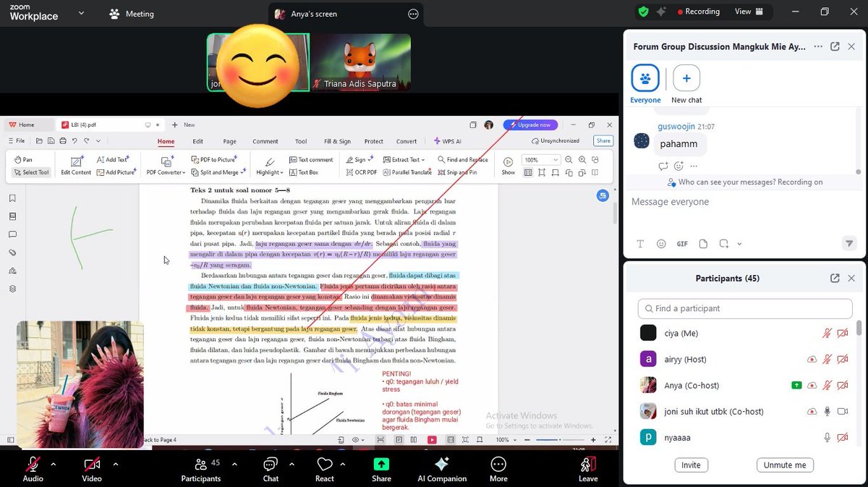
Task: Expand audio options caret next to Audio
Action: click(x=55, y=465)
